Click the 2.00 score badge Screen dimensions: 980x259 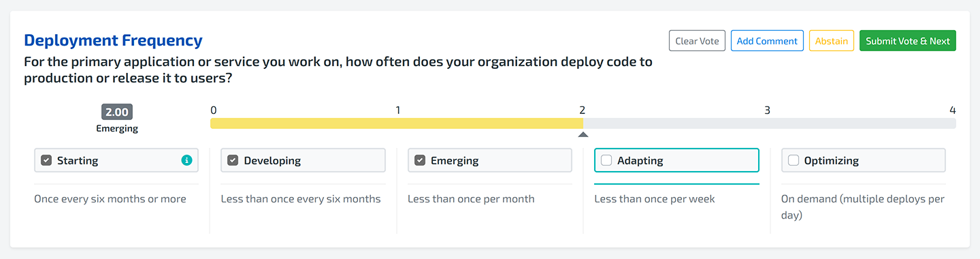coord(117,112)
